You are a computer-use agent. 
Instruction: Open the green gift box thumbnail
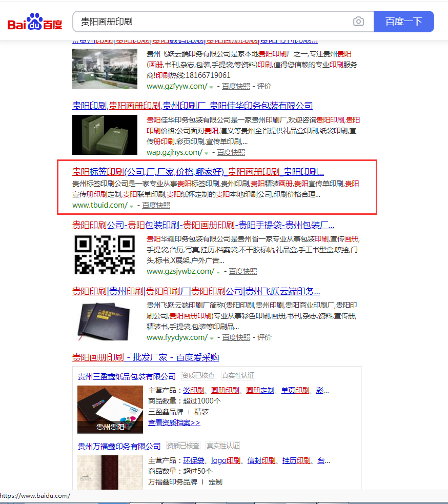pos(105,135)
